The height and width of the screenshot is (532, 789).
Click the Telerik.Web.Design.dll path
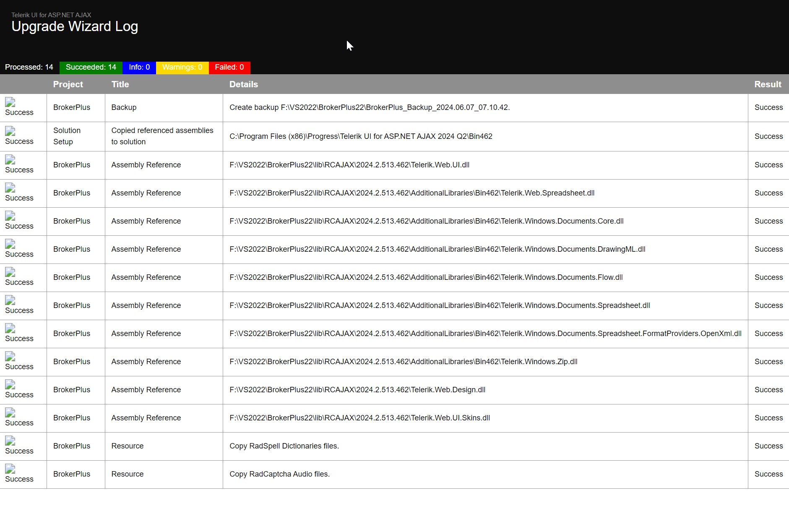pos(357,390)
